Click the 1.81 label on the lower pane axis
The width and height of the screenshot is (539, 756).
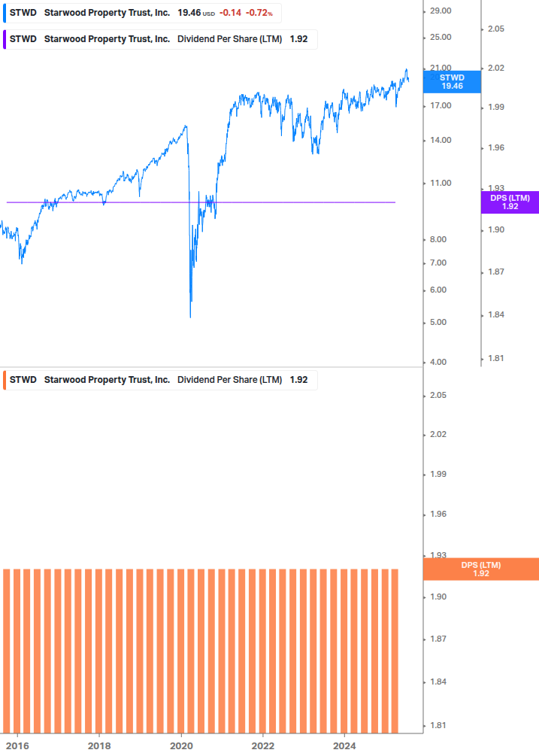(438, 725)
